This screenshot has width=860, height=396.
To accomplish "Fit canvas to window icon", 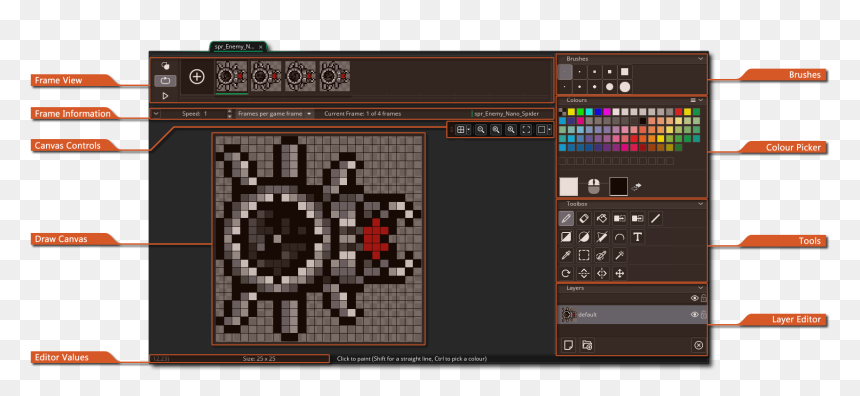I will click(526, 129).
